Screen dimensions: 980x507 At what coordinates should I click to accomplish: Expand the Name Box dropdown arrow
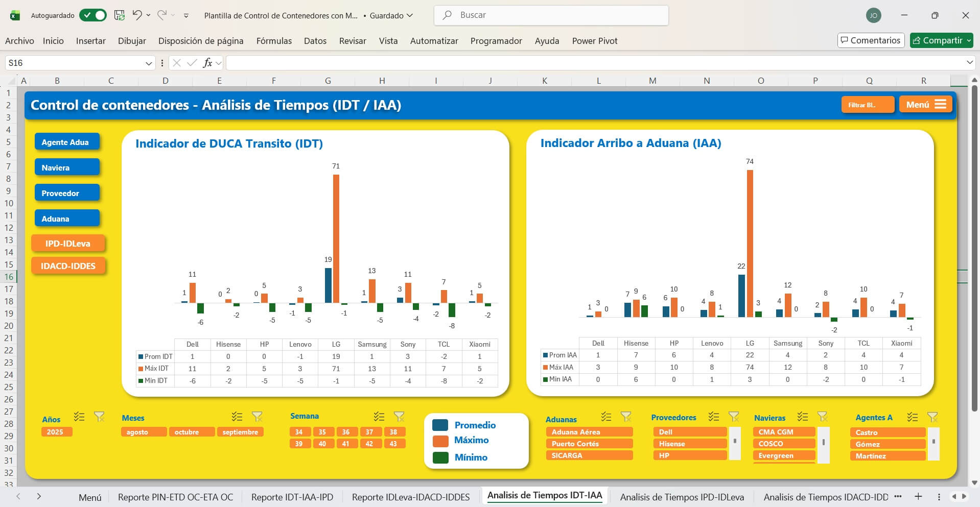pos(149,63)
